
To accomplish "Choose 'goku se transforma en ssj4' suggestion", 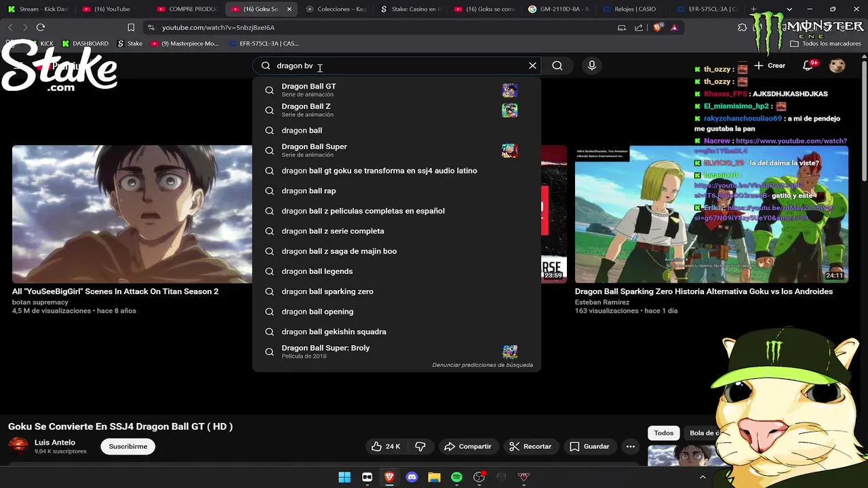I will pos(397,171).
